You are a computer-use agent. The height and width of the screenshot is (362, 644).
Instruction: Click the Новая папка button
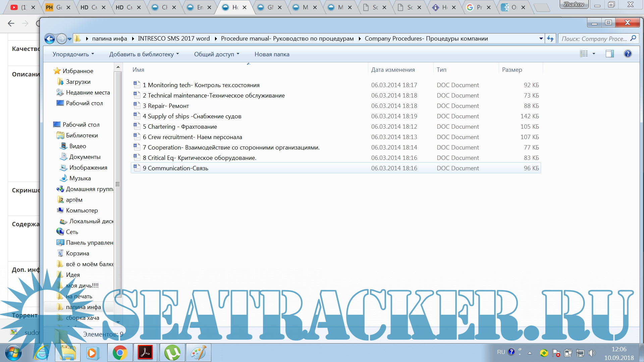pyautogui.click(x=272, y=54)
